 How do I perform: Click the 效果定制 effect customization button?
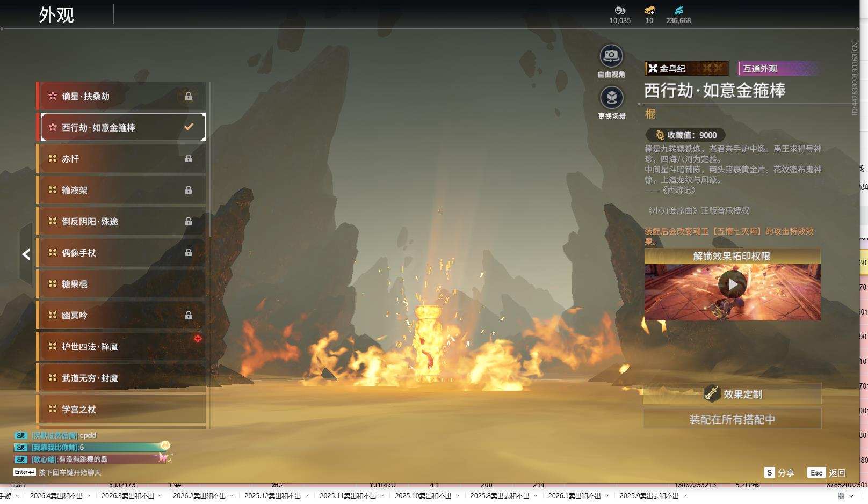(732, 394)
